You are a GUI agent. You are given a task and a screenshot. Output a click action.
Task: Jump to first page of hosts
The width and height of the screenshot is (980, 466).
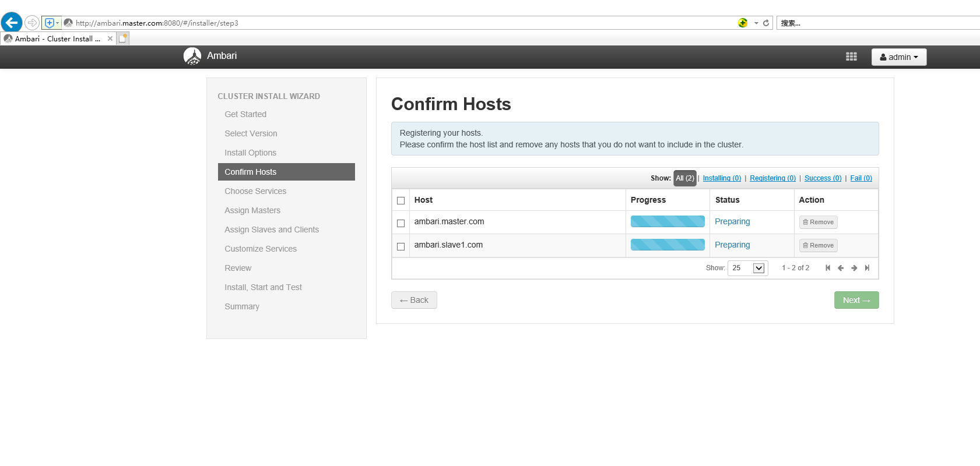point(828,268)
